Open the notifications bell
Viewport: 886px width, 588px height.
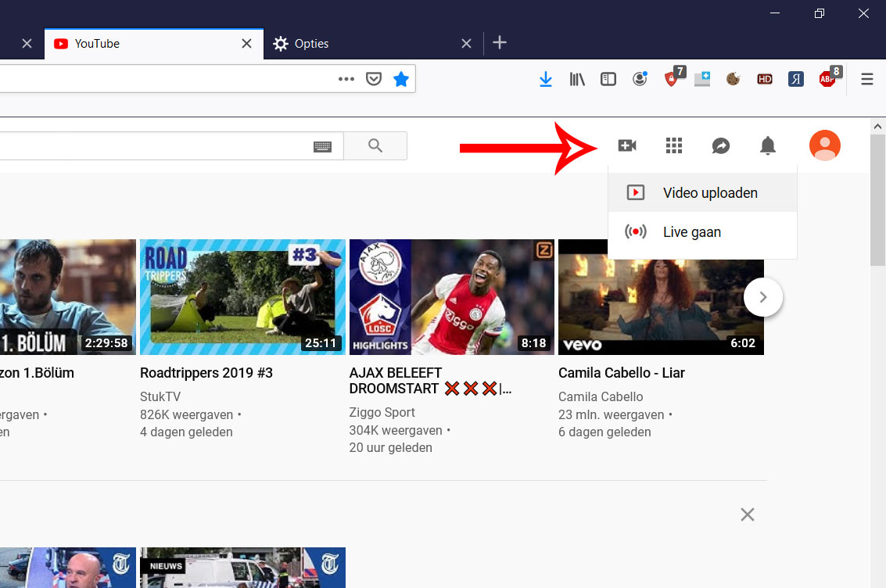767,145
